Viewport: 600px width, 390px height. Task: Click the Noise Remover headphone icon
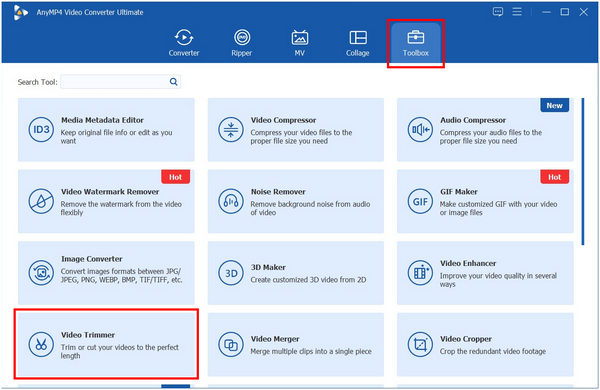coord(231,201)
